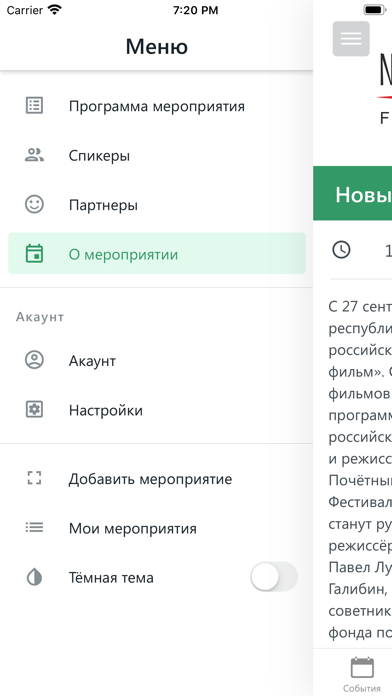This screenshot has height=696, width=392.
Task: Click the Меню header title
Action: (x=157, y=46)
